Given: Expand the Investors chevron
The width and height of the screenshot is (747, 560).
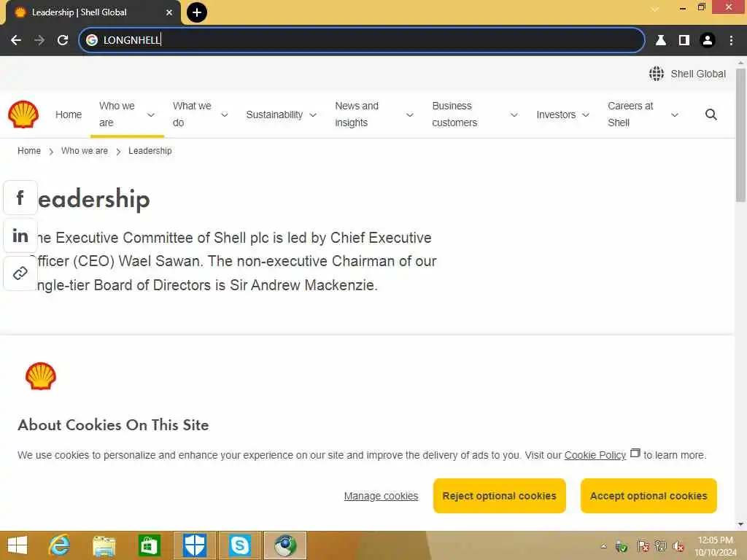Looking at the screenshot, I should pos(586,114).
